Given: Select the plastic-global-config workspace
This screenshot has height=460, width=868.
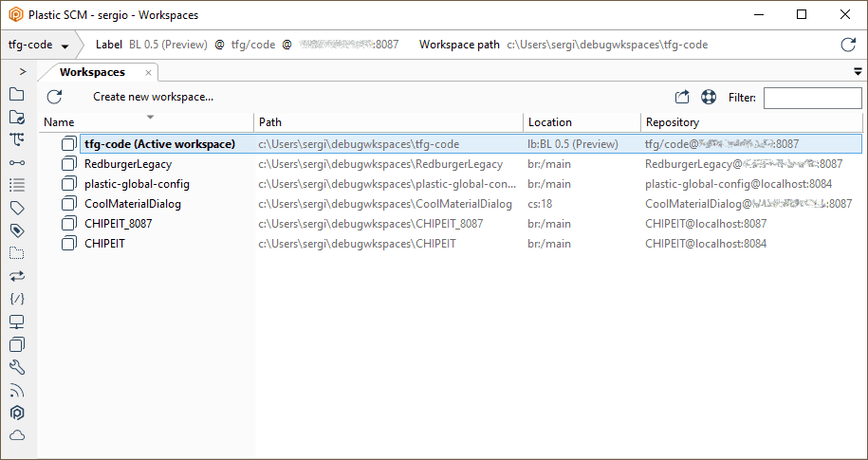Looking at the screenshot, I should pyautogui.click(x=137, y=184).
